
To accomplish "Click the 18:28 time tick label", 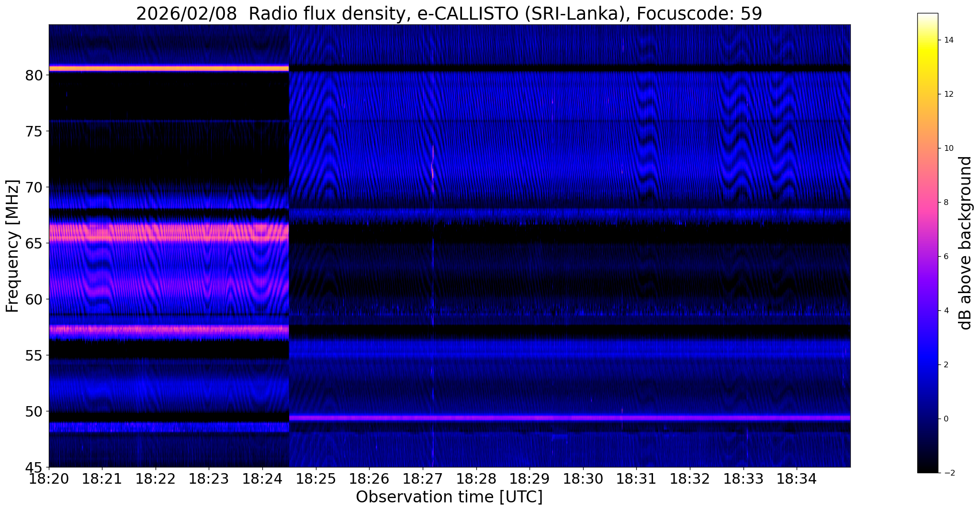I will pyautogui.click(x=476, y=479).
